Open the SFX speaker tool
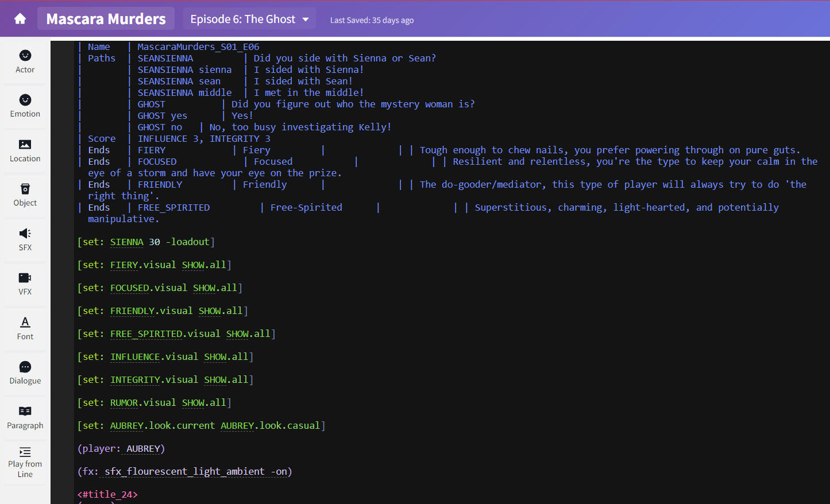Image resolution: width=830 pixels, height=504 pixels. tap(25, 239)
